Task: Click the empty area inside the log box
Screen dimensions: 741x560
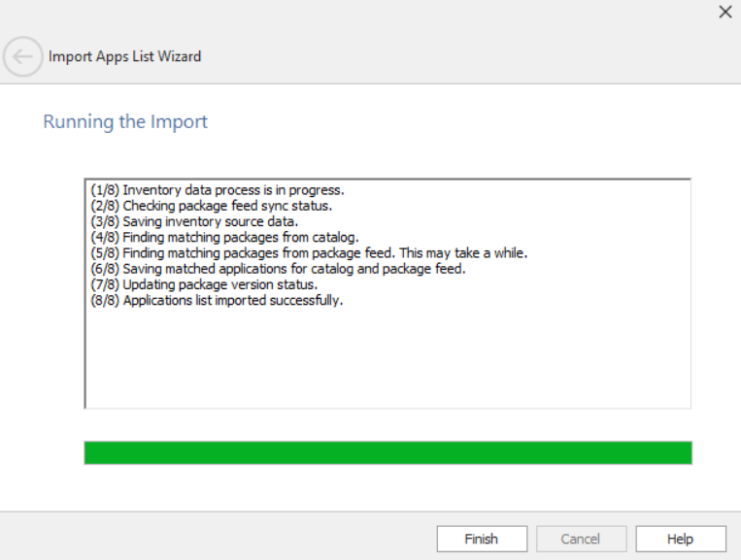Action: (387, 359)
